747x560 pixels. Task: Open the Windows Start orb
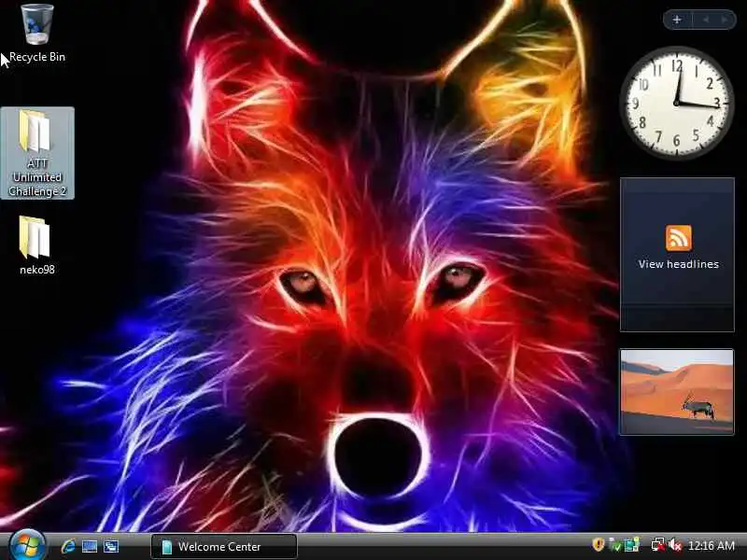27,546
